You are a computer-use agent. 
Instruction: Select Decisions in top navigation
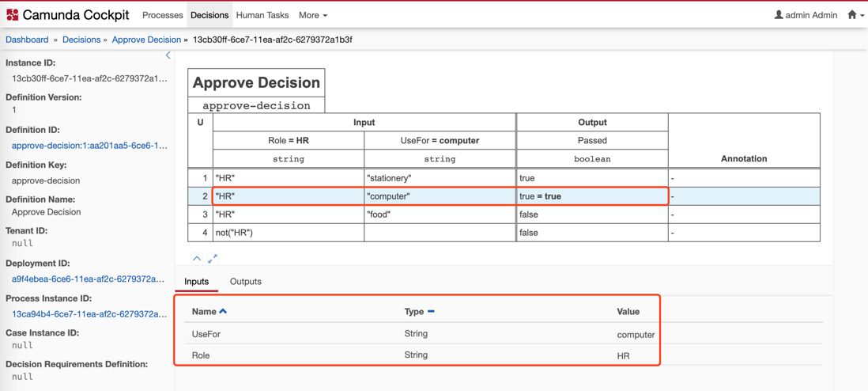pos(209,16)
